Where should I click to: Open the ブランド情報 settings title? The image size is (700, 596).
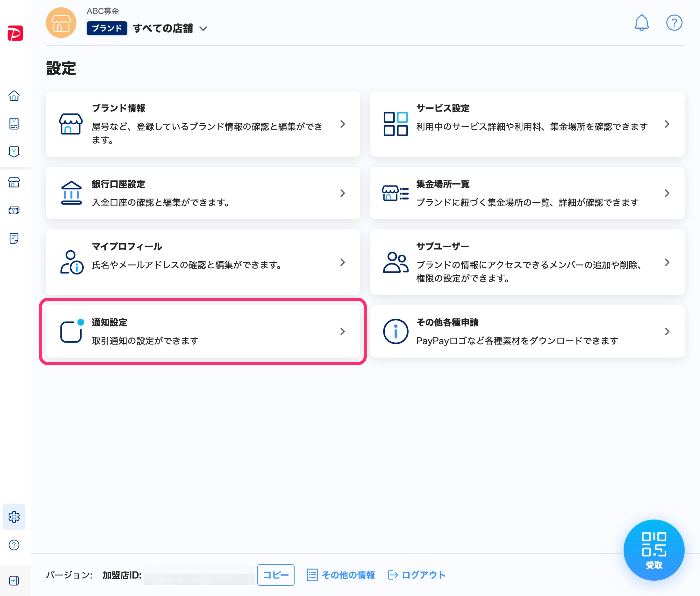(118, 108)
